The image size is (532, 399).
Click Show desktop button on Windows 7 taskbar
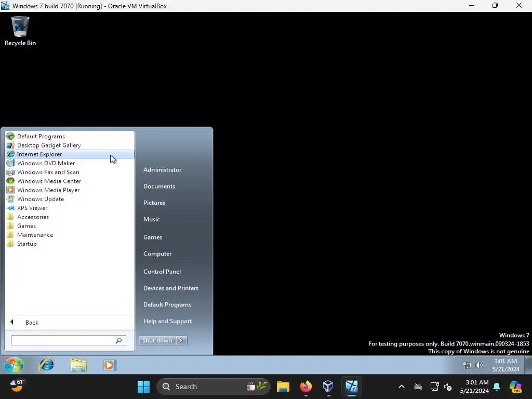pos(528,365)
